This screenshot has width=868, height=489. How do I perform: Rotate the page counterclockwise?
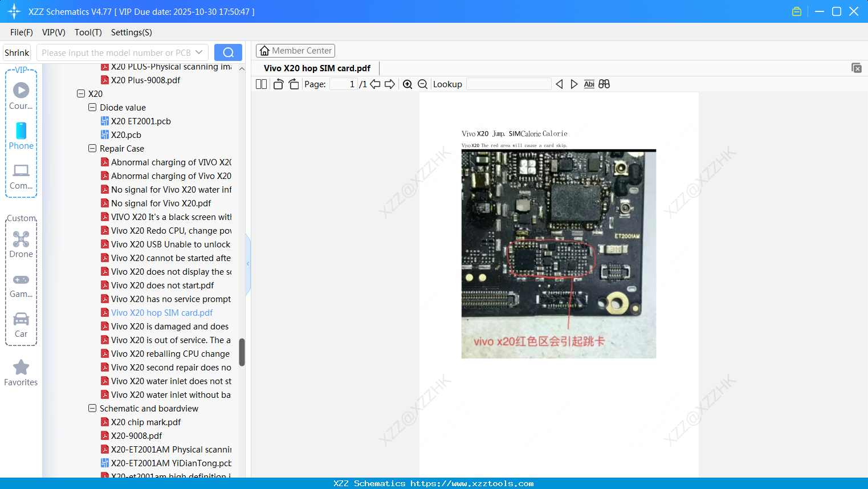tap(278, 84)
